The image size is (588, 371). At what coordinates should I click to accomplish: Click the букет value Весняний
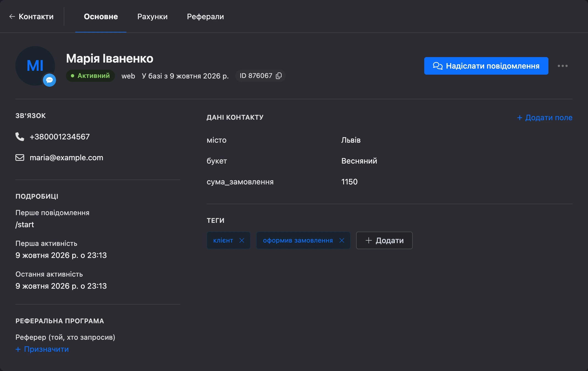point(359,161)
